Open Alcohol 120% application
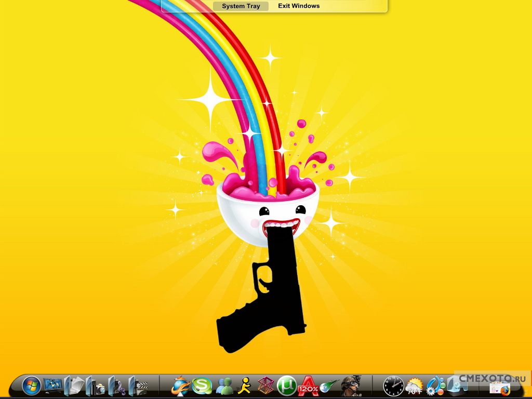The width and height of the screenshot is (532, 399). click(308, 385)
